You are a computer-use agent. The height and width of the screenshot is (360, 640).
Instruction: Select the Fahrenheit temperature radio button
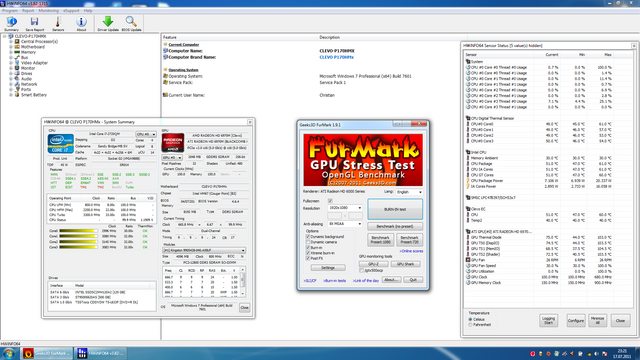[470, 325]
